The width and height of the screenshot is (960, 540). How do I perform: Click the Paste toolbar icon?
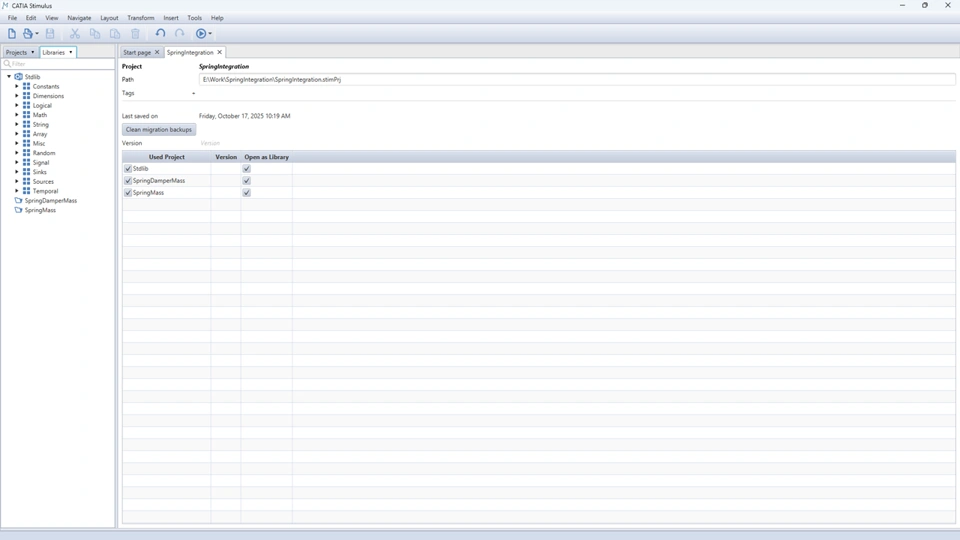pyautogui.click(x=114, y=34)
